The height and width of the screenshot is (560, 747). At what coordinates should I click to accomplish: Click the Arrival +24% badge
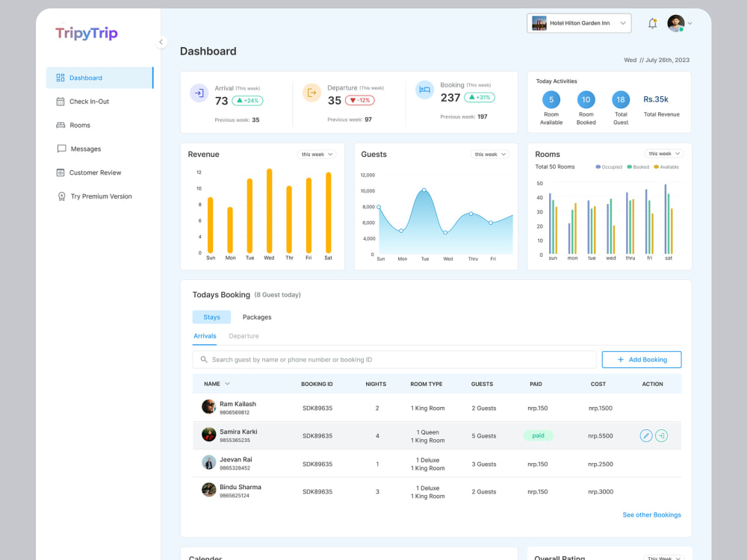(247, 101)
